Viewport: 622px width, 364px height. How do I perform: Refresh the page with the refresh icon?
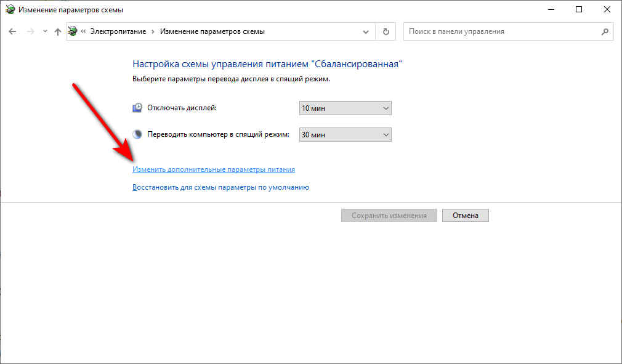[x=386, y=31]
